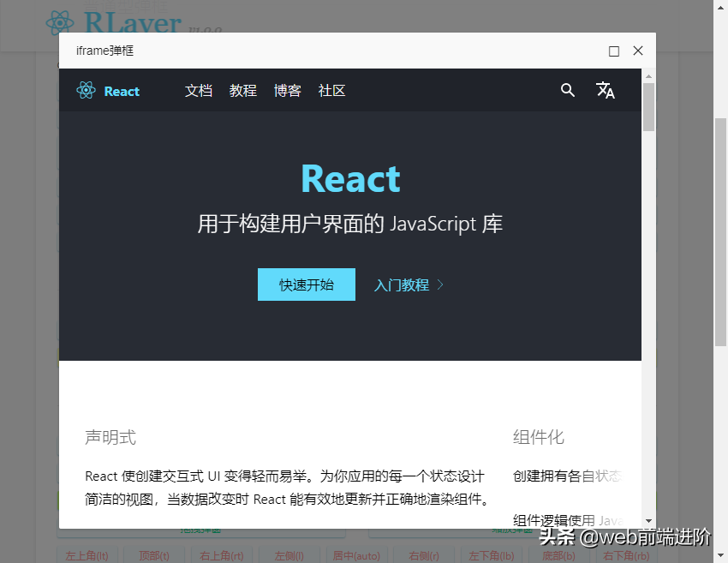This screenshot has width=728, height=563.
Task: Click the 快速开始 button
Action: [306, 284]
